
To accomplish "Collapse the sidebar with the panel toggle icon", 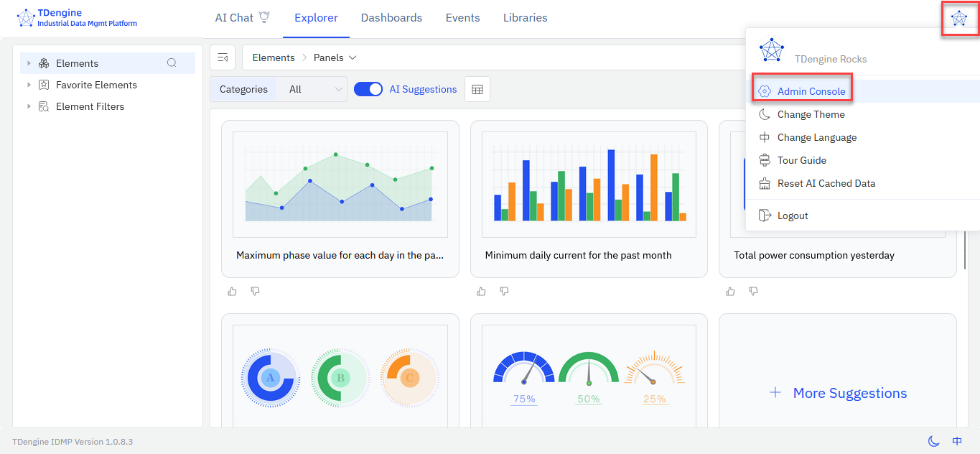I will 223,57.
